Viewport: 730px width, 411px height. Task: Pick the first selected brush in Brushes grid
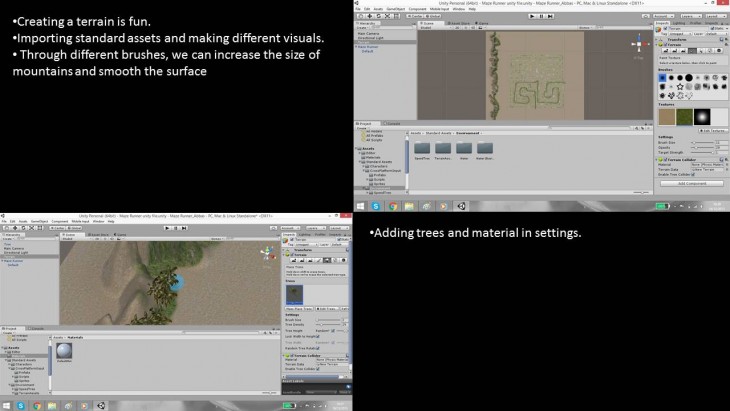(662, 77)
